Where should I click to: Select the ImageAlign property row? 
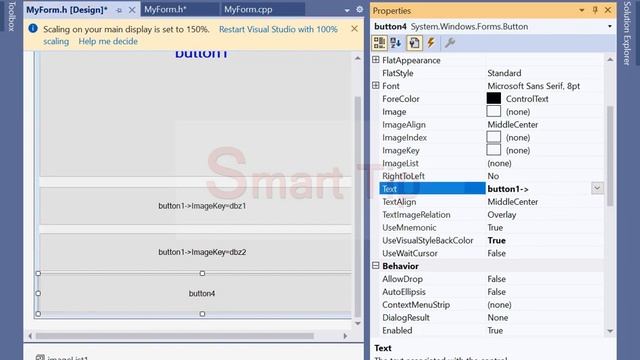490,124
